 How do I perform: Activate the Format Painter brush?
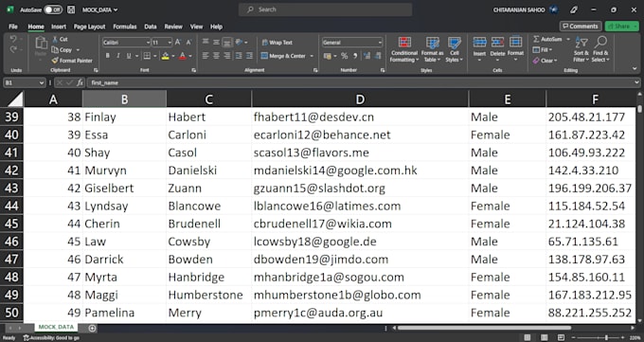(x=55, y=61)
